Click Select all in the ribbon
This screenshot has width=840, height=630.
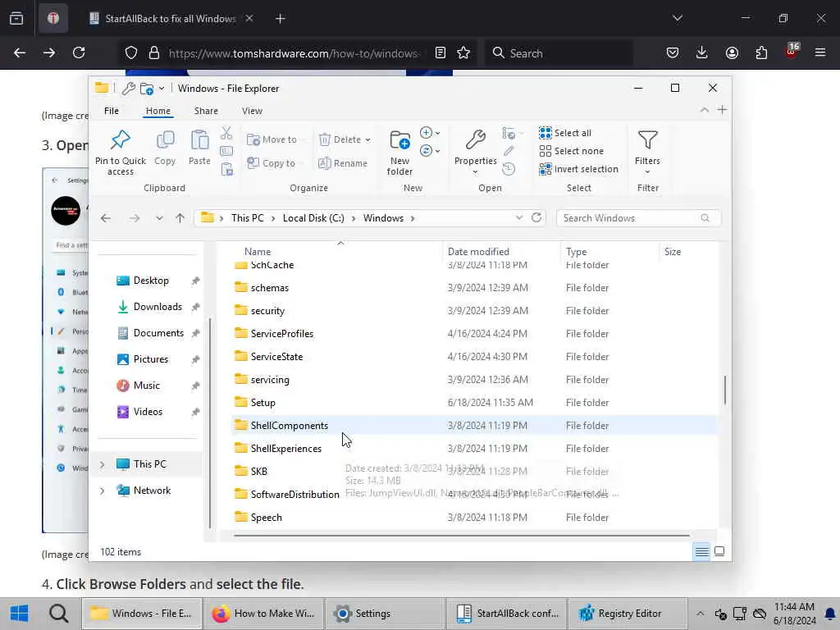point(565,133)
